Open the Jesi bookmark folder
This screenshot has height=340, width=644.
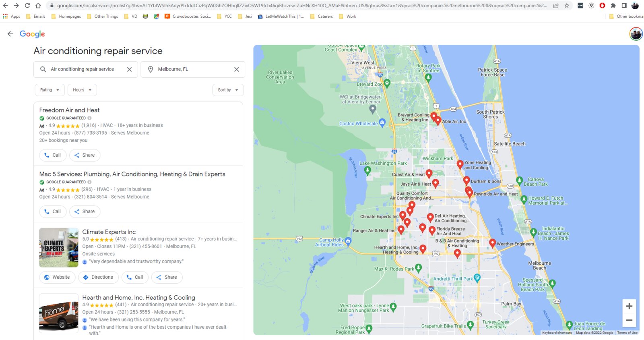point(245,17)
